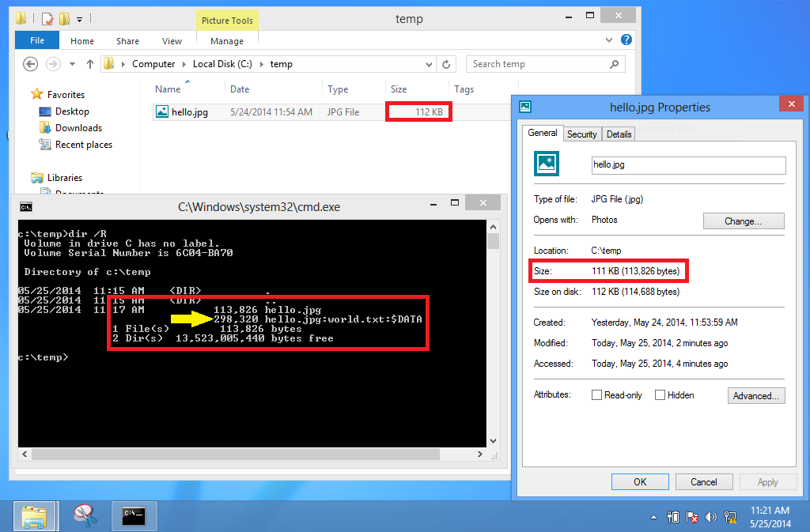The image size is (810, 532).
Task: Switch to the Security tab
Action: 581,134
